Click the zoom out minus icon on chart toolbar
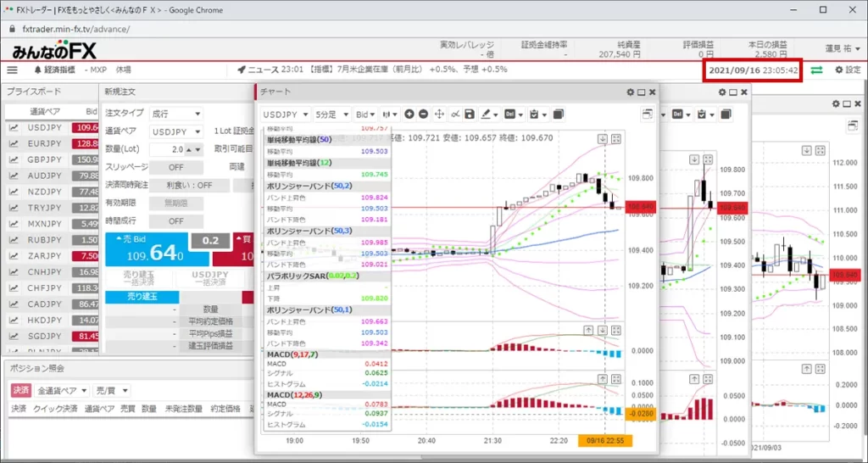This screenshot has height=463, width=868. tap(424, 114)
